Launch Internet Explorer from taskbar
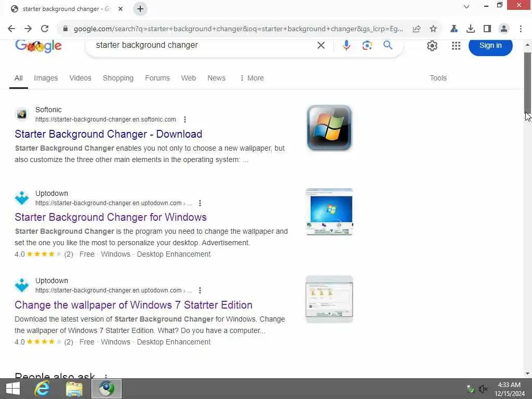532x399 pixels. point(42,389)
